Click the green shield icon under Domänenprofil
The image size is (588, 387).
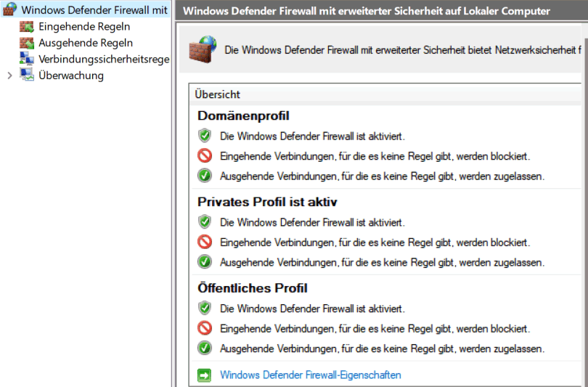tap(205, 136)
